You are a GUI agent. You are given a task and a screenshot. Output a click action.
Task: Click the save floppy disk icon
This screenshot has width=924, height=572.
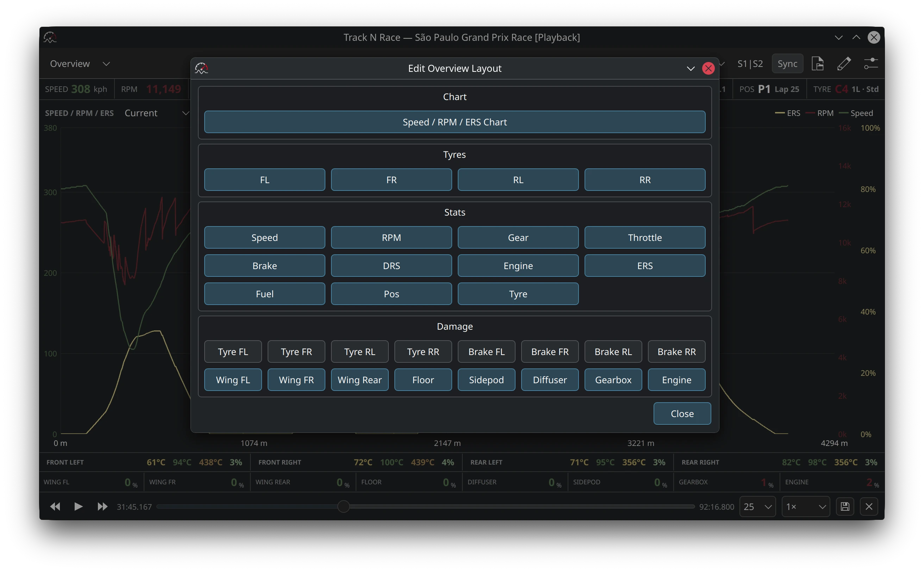click(x=844, y=506)
